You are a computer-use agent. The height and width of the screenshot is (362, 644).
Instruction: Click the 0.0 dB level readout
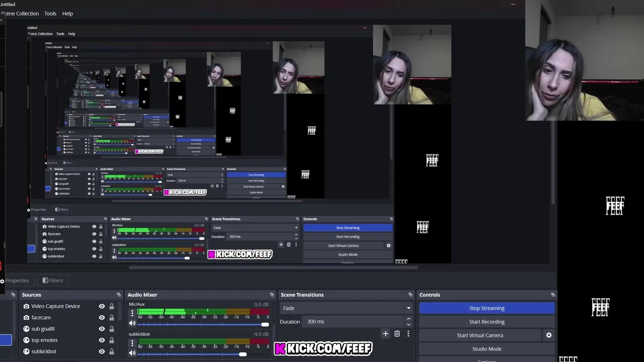tap(261, 304)
